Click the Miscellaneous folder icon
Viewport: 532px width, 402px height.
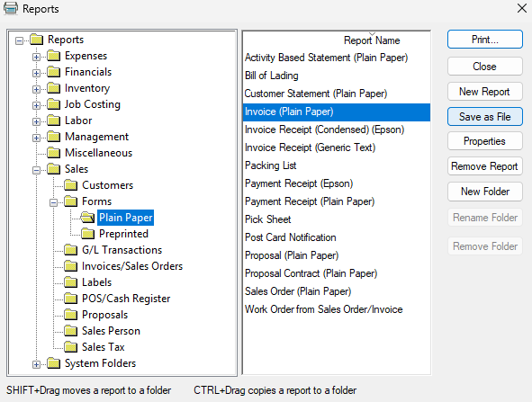click(x=54, y=153)
